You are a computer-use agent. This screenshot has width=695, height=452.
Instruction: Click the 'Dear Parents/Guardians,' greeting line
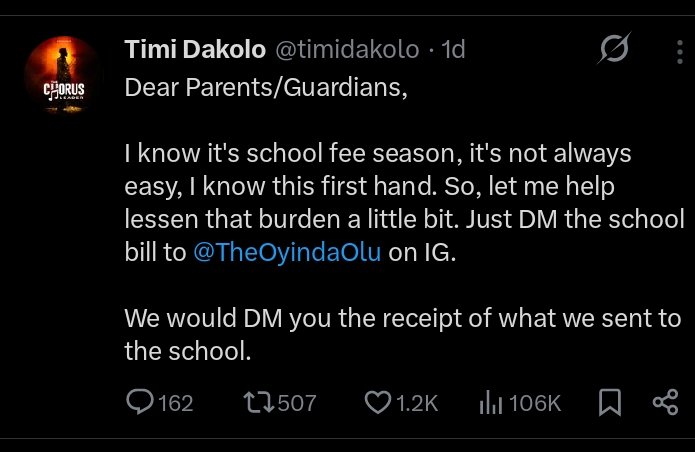[x=267, y=87]
